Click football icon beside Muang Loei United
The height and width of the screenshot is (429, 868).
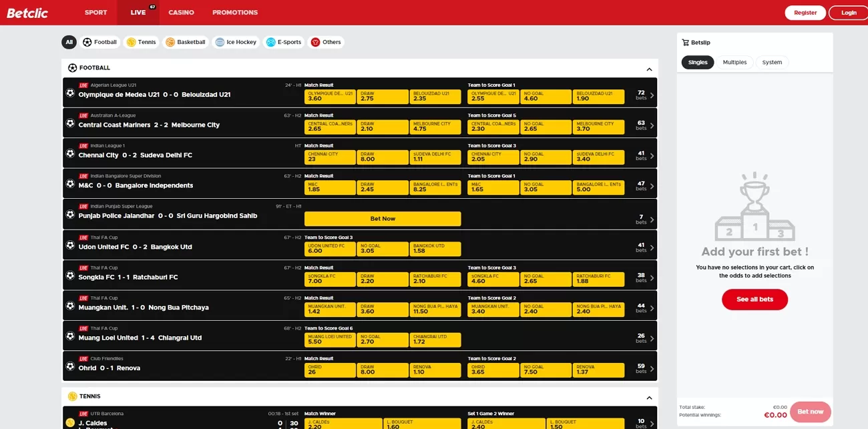point(70,336)
